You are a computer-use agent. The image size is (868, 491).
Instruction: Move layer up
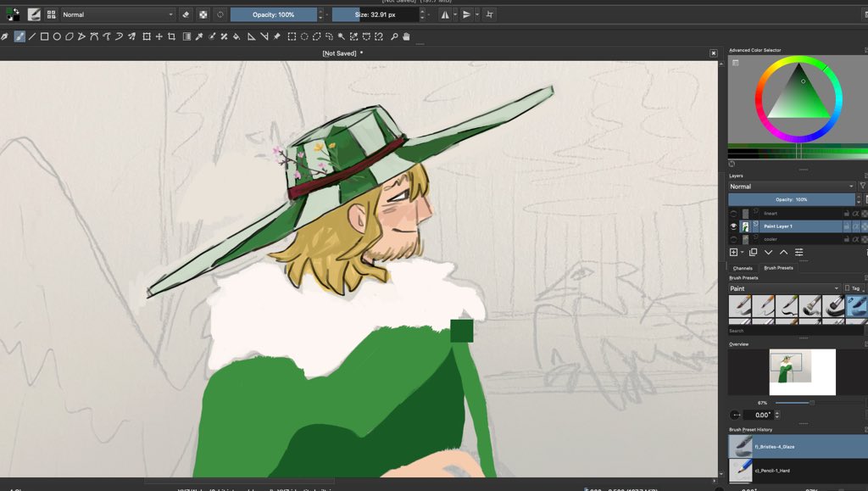784,253
